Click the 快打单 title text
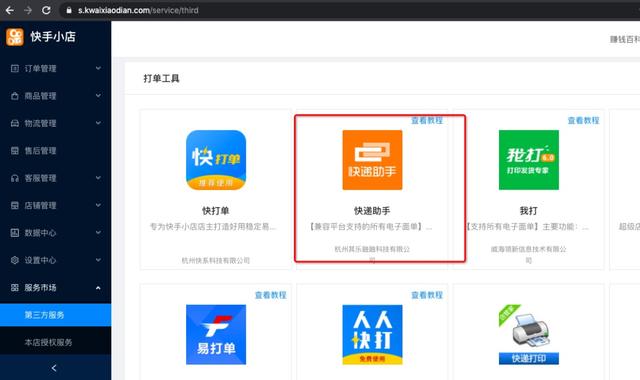This screenshot has height=380, width=640. pos(216,211)
